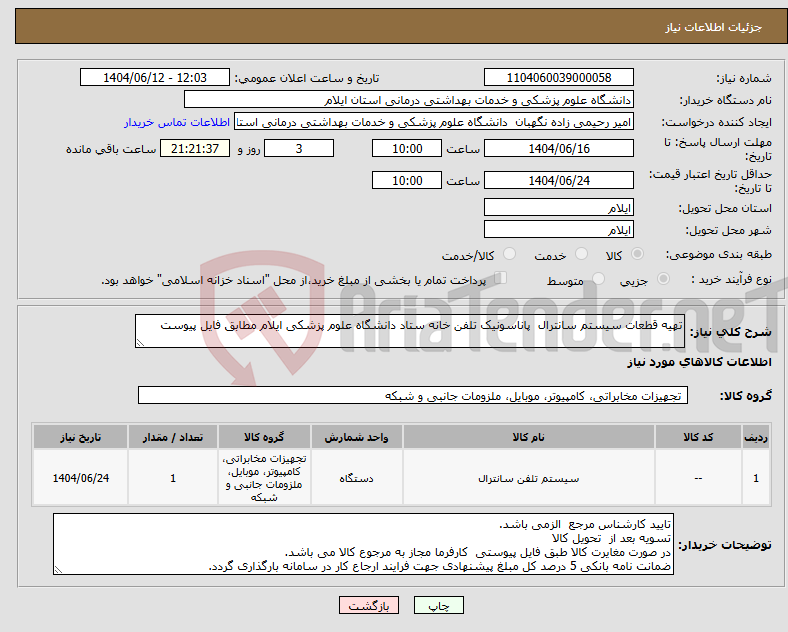Select the جزیی purchase type radio

coord(663,279)
